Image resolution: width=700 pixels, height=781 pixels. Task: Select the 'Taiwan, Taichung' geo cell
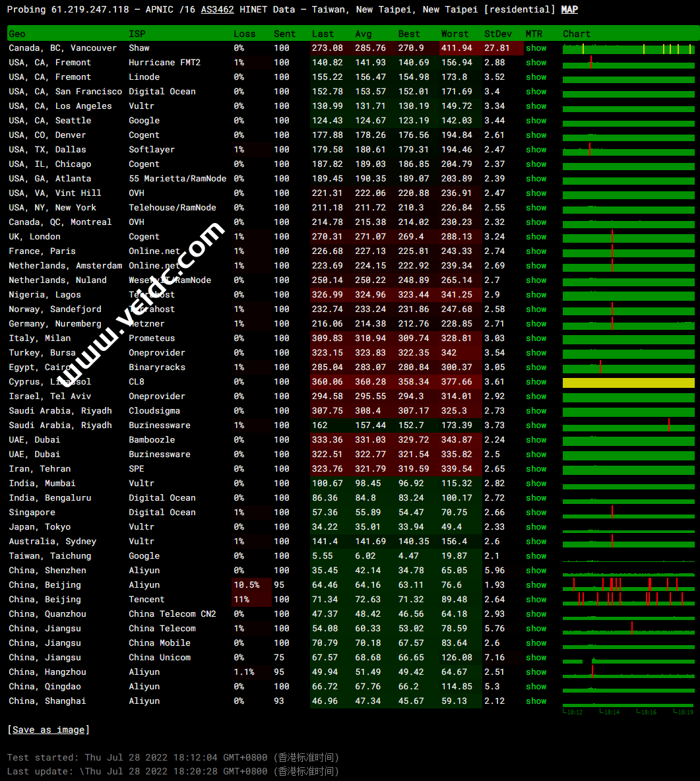[x=50, y=555]
